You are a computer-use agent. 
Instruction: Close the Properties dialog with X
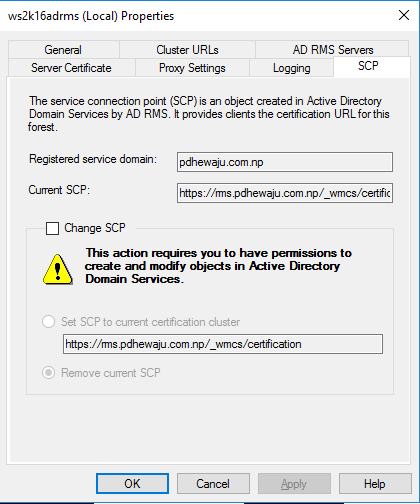[x=404, y=15]
